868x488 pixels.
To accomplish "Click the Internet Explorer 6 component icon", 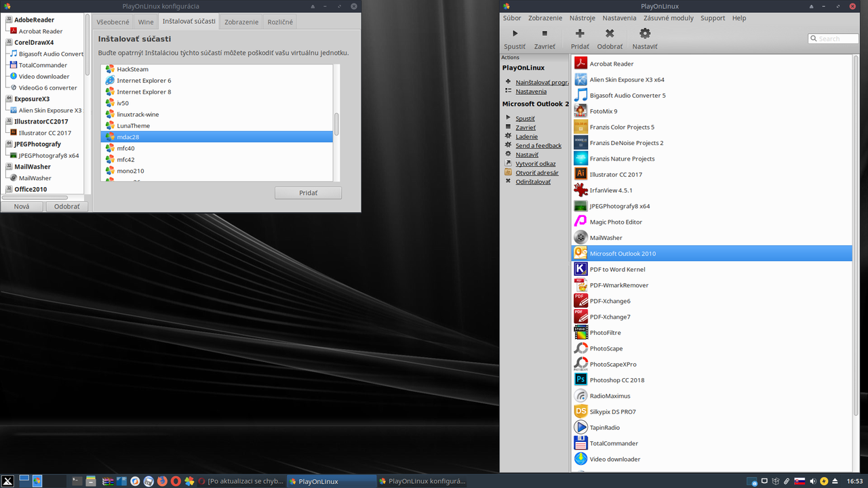I will (x=110, y=80).
